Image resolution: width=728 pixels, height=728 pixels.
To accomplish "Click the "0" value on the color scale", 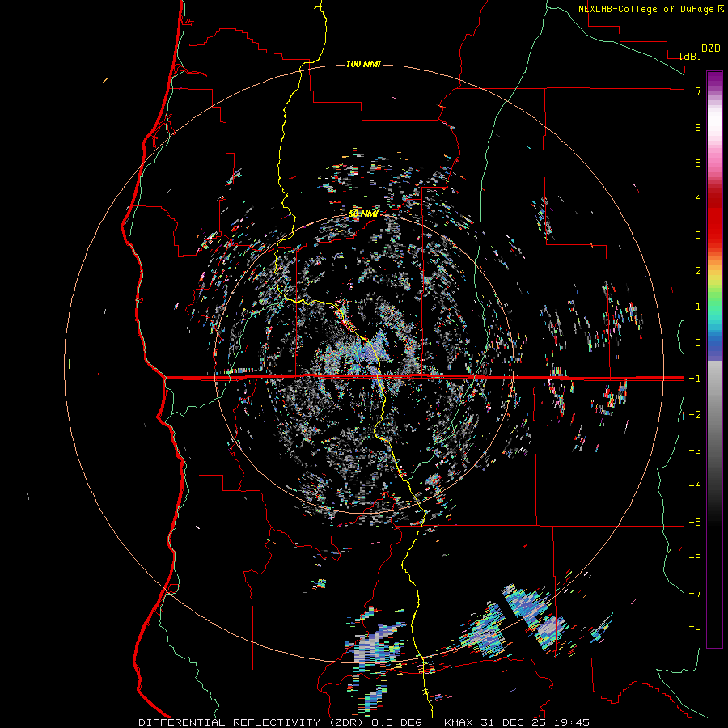I will click(698, 343).
